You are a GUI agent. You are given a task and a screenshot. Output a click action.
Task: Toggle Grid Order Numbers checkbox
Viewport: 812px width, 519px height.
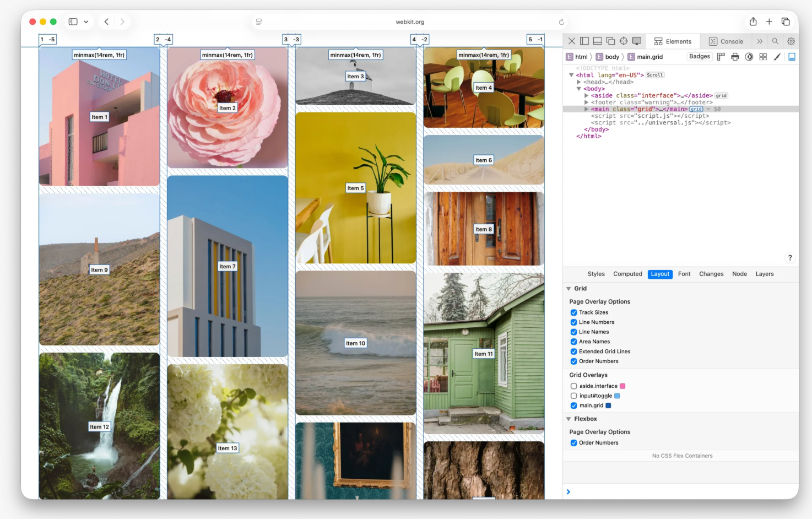pyautogui.click(x=573, y=361)
